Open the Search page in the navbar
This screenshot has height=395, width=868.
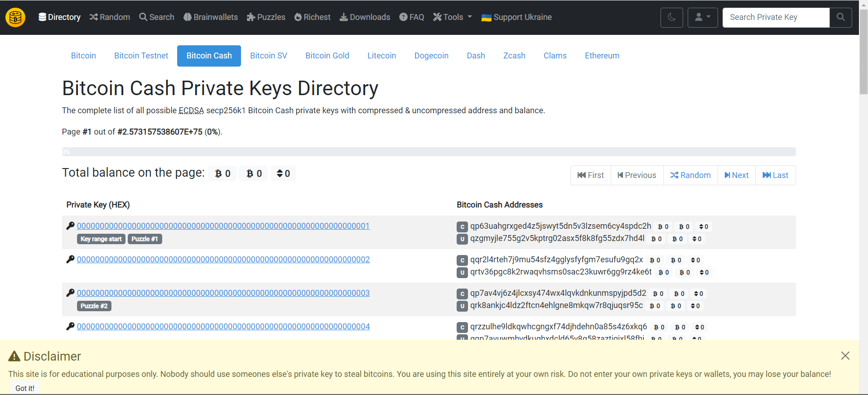tap(157, 17)
